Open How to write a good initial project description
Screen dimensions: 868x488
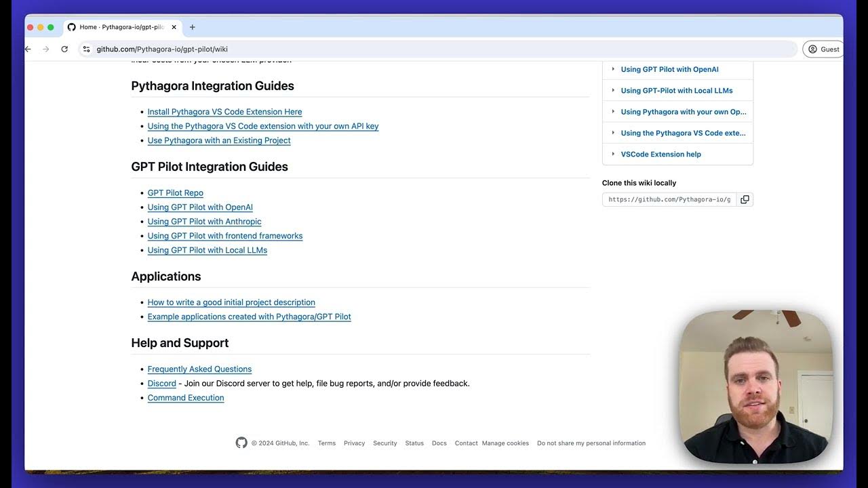(231, 302)
